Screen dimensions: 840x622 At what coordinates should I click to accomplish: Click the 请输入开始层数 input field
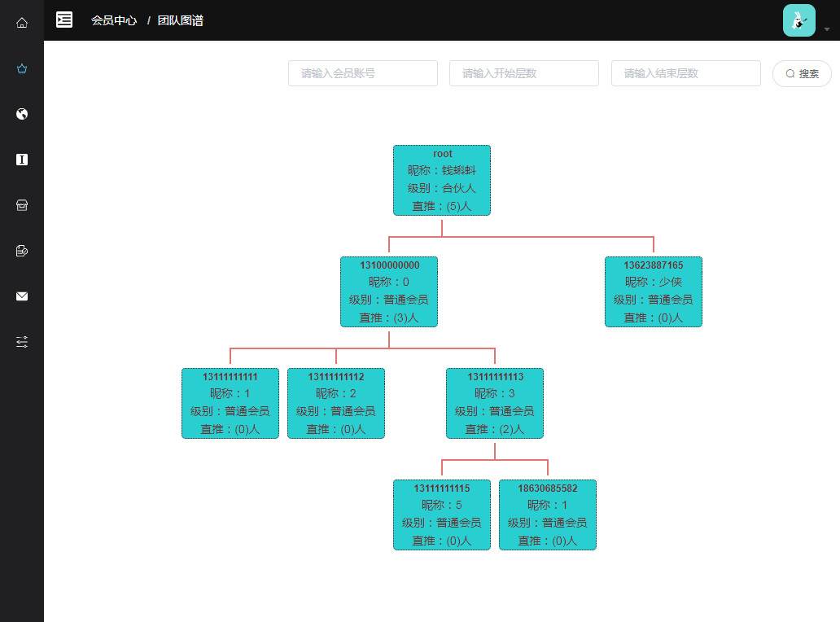click(523, 73)
